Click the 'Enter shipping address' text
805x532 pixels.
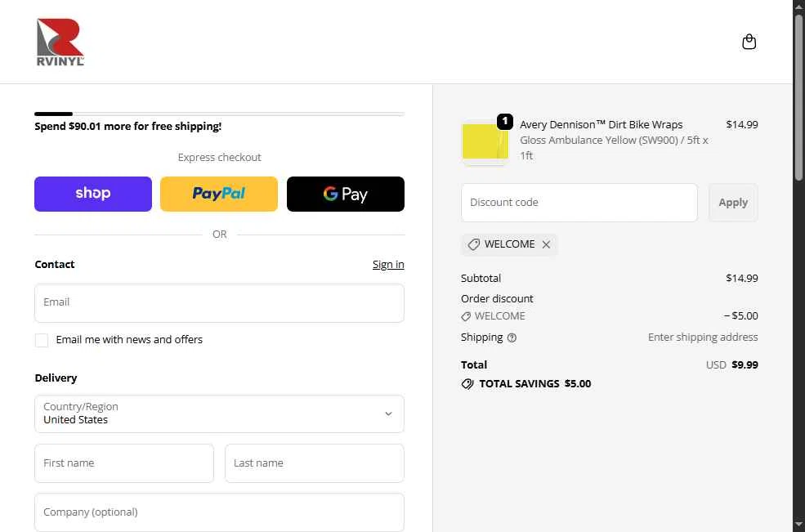coord(703,338)
